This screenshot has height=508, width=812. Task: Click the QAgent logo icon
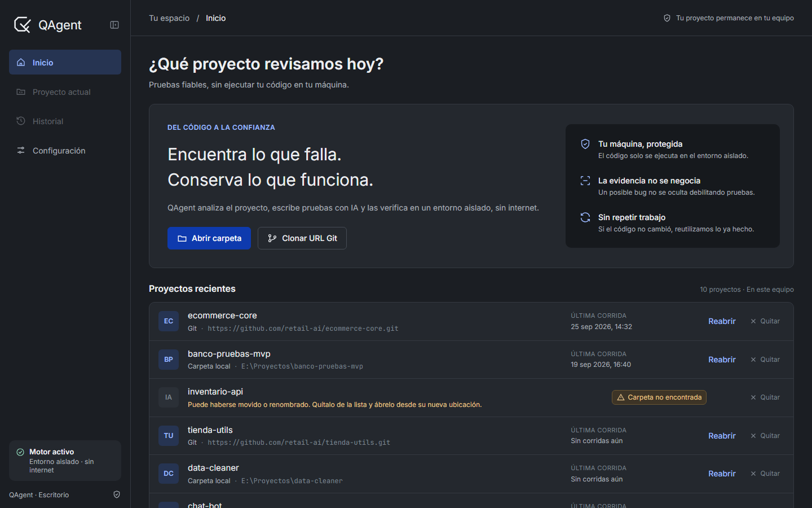click(23, 25)
